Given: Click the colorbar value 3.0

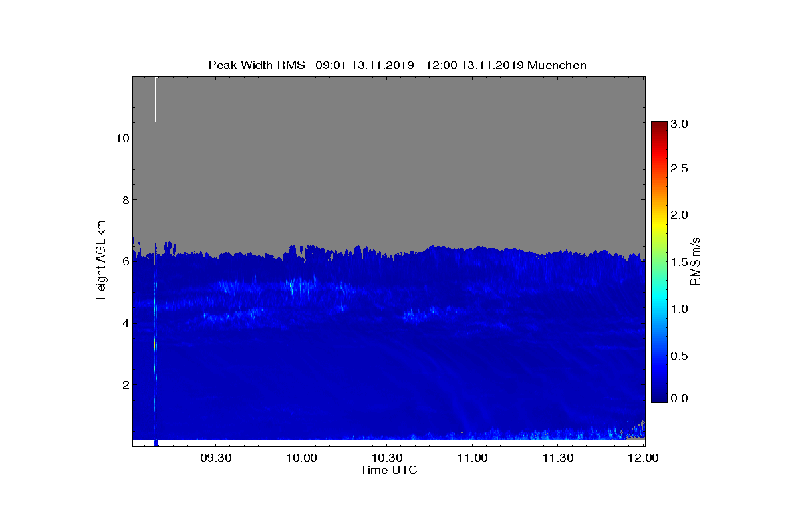Looking at the screenshot, I should coord(680,124).
